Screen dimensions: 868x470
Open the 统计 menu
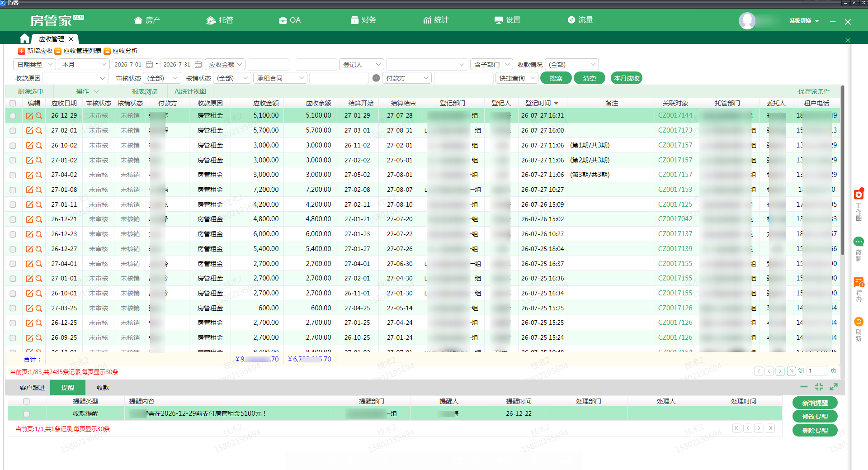point(436,20)
